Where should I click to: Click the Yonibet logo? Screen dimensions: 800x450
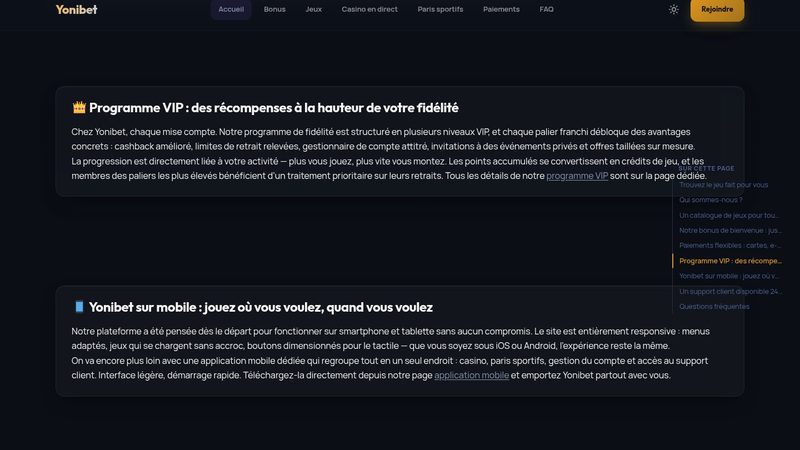click(77, 9)
